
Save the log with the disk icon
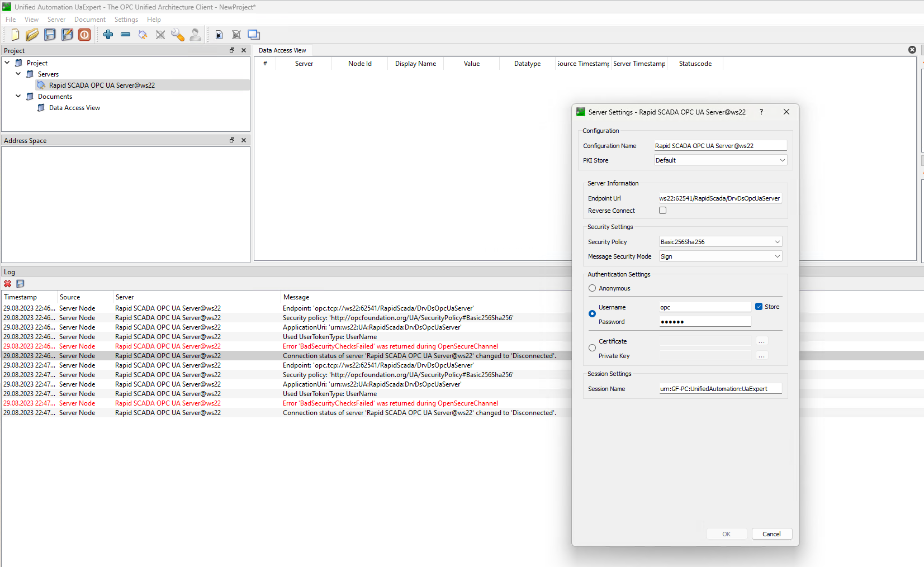(20, 284)
